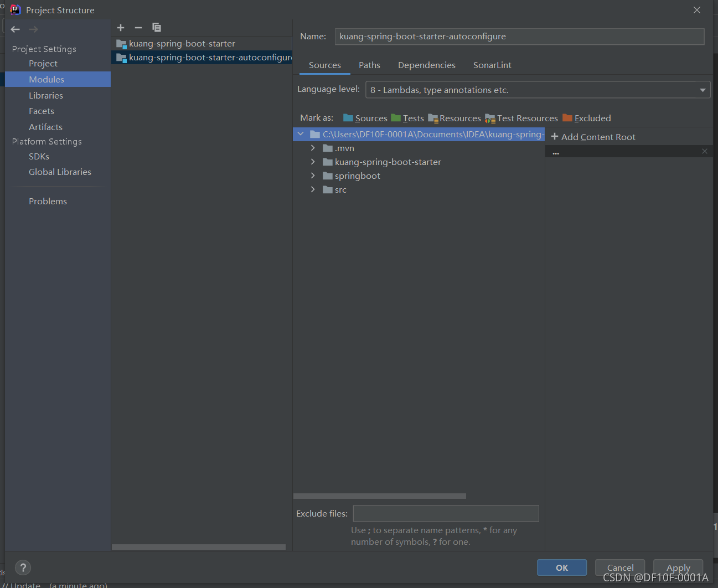This screenshot has width=718, height=588.
Task: Expand the src folder
Action: click(313, 189)
